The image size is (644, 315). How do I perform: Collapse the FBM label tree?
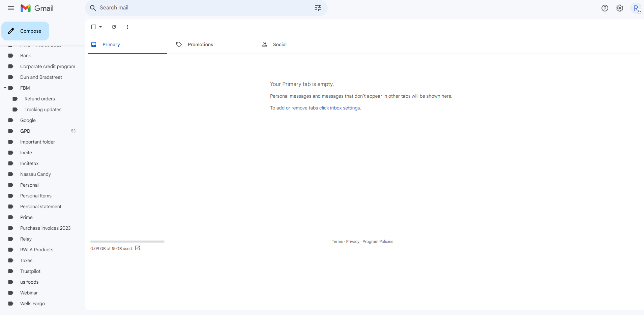tap(5, 88)
